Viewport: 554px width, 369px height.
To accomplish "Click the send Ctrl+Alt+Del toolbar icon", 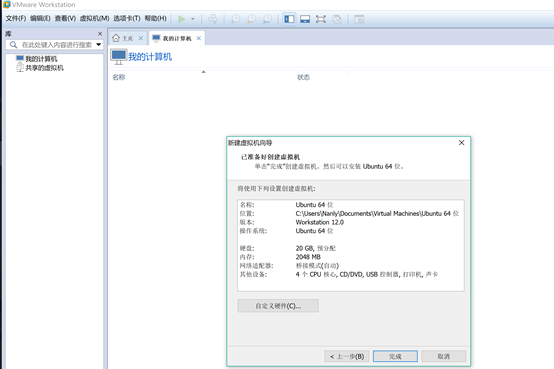I will 213,19.
